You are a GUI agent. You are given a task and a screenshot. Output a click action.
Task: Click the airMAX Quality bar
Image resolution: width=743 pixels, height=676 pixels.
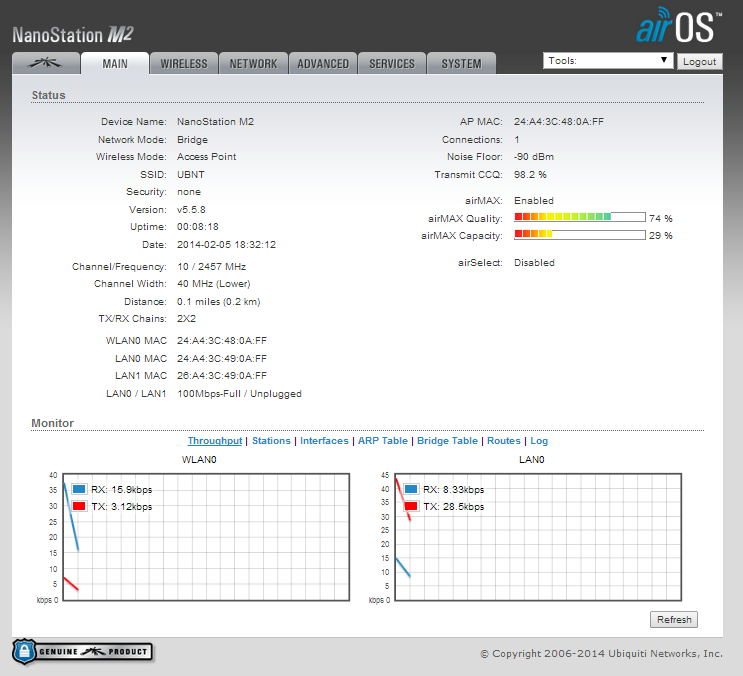click(580, 217)
